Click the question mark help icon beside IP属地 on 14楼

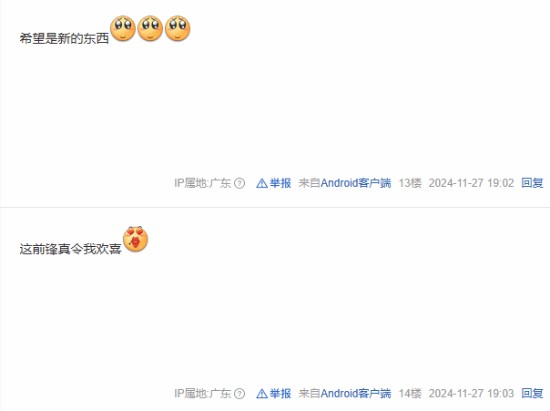click(239, 393)
